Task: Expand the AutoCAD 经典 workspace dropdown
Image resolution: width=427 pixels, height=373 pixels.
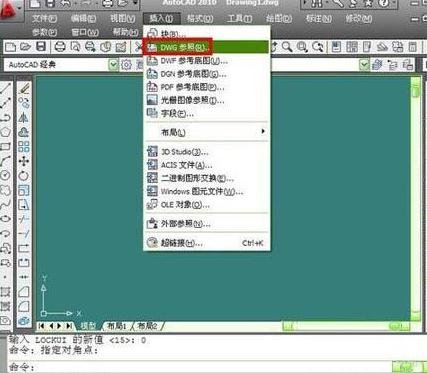Action: 113,65
